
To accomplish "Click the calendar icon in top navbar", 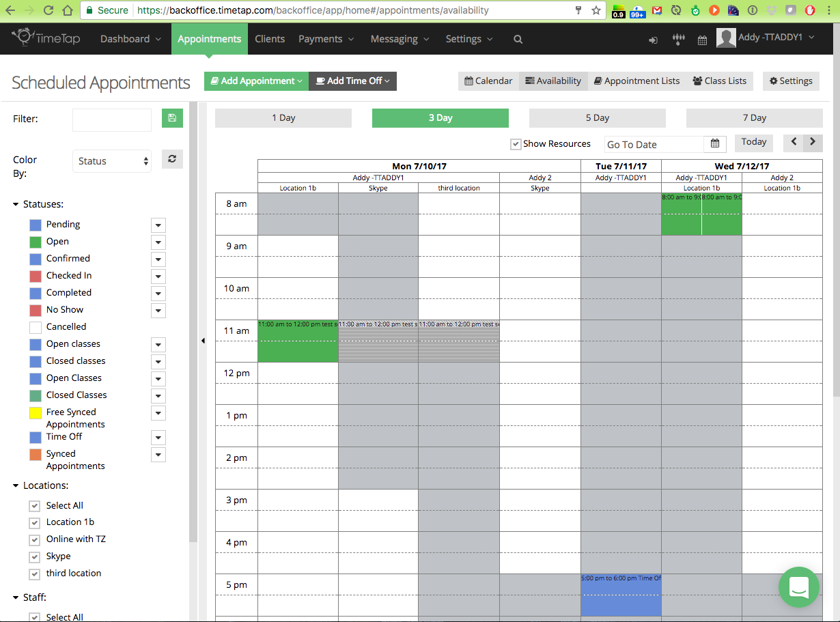I will tap(702, 40).
